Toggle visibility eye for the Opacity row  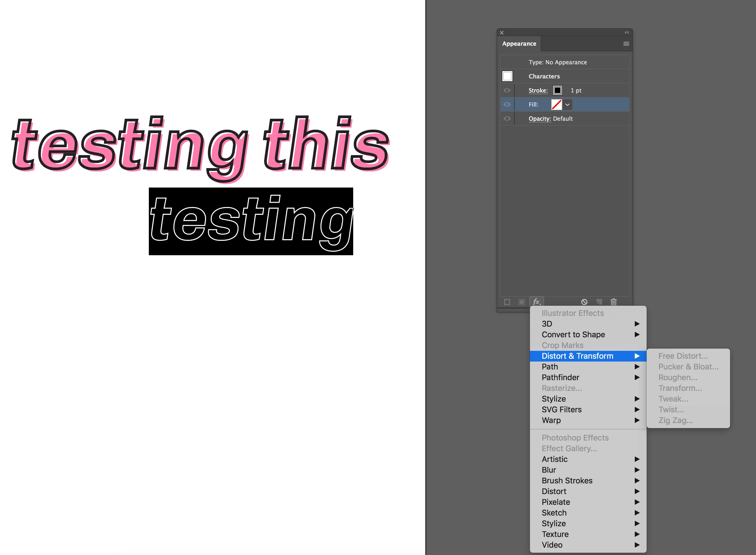coord(507,119)
